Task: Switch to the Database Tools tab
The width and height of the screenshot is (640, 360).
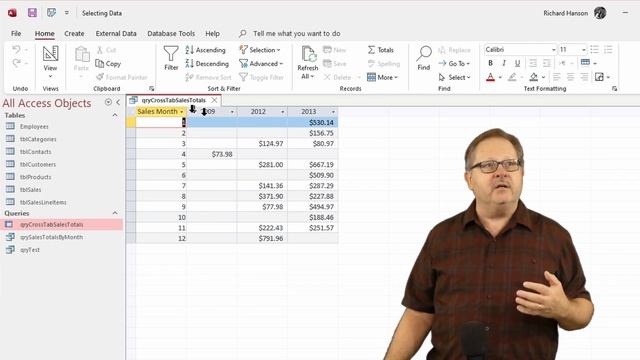Action: [x=171, y=33]
